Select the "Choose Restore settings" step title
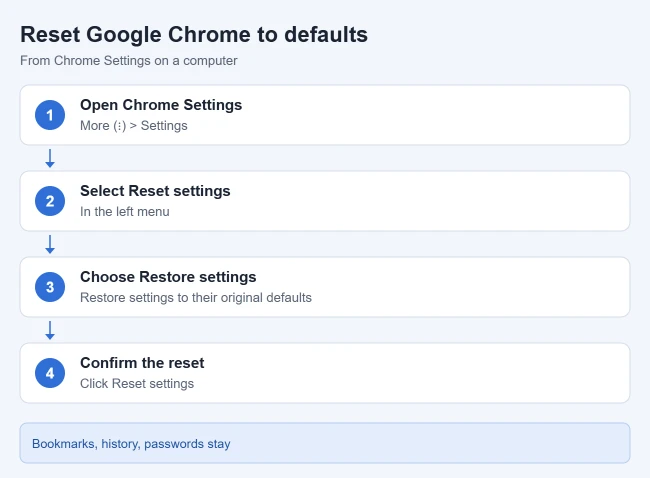The width and height of the screenshot is (650, 478). point(168,277)
